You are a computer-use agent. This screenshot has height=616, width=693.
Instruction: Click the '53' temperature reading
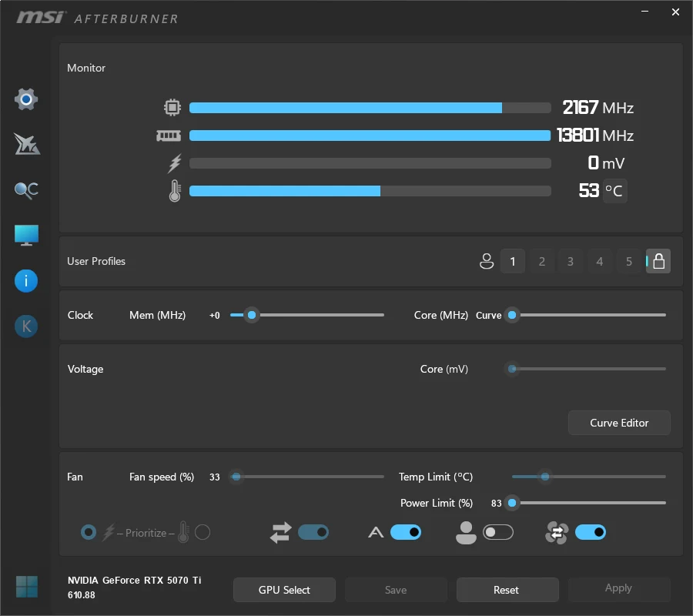589,190
